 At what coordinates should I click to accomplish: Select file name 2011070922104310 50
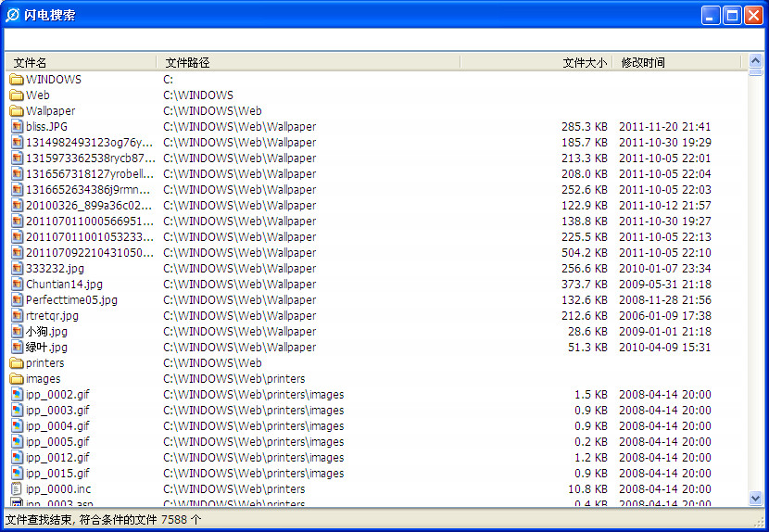coord(90,253)
